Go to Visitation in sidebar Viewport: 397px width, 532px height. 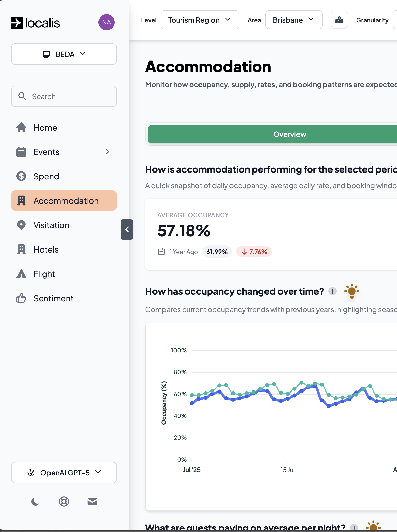(51, 225)
